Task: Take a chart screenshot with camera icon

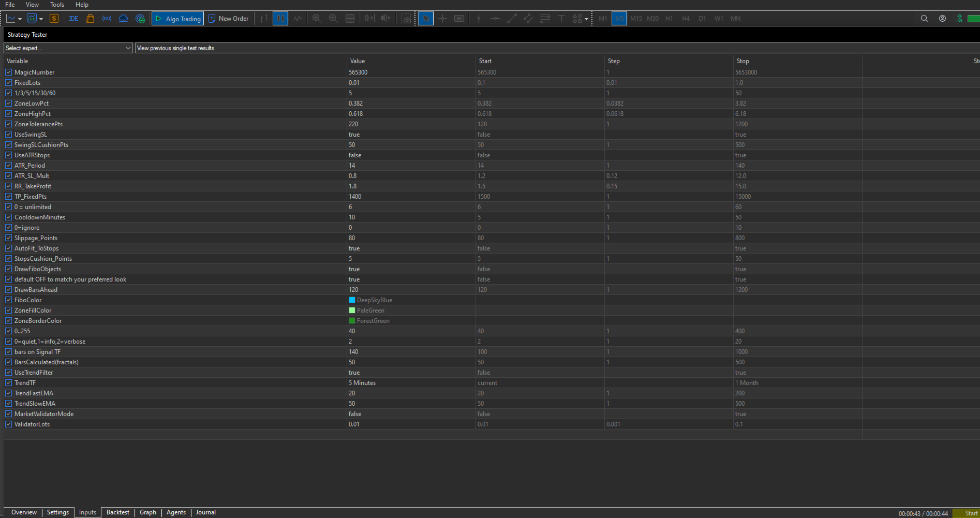Action: pyautogui.click(x=406, y=19)
